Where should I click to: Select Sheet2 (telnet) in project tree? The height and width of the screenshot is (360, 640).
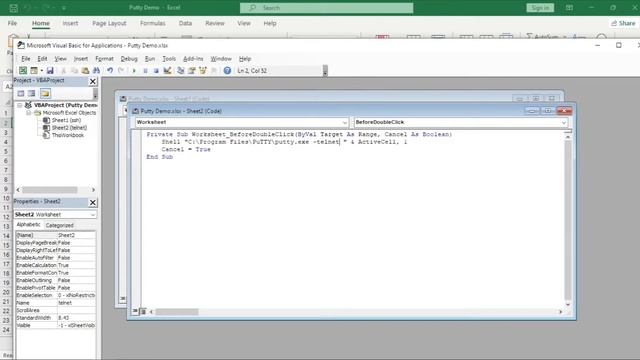coord(69,128)
